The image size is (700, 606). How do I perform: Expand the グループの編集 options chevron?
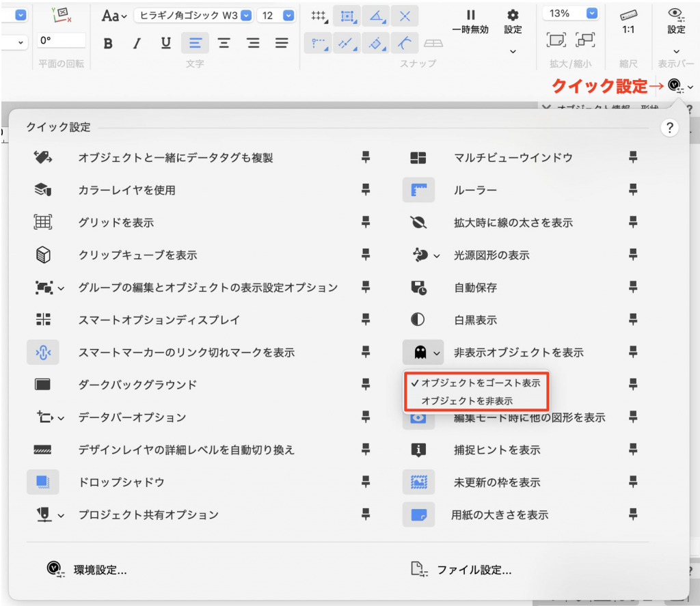[61, 288]
